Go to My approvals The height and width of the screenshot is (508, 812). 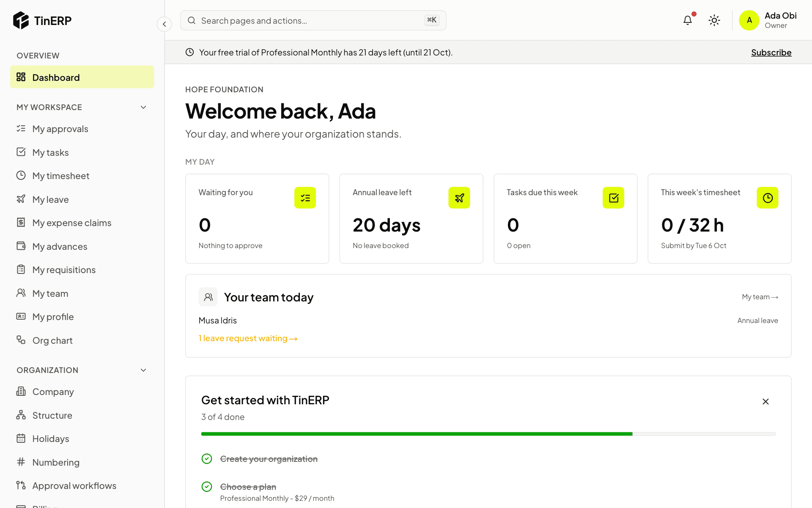point(82,129)
